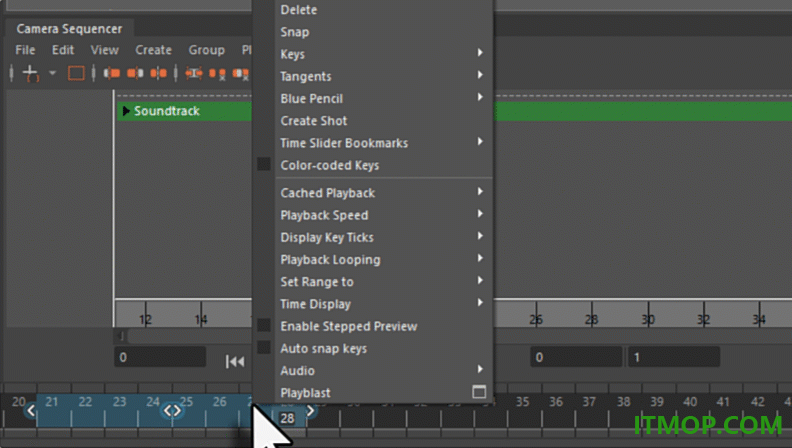792x448 pixels.
Task: Toggle Enable Stepped Preview checkbox
Action: click(264, 325)
